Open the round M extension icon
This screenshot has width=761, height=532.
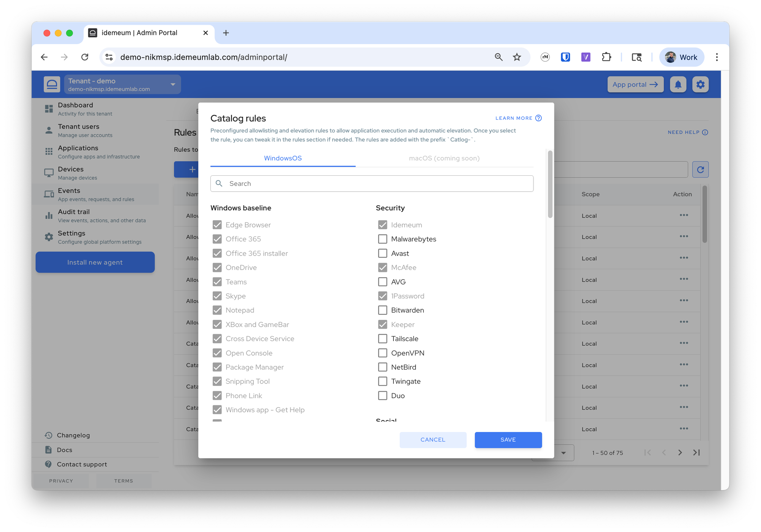point(545,57)
